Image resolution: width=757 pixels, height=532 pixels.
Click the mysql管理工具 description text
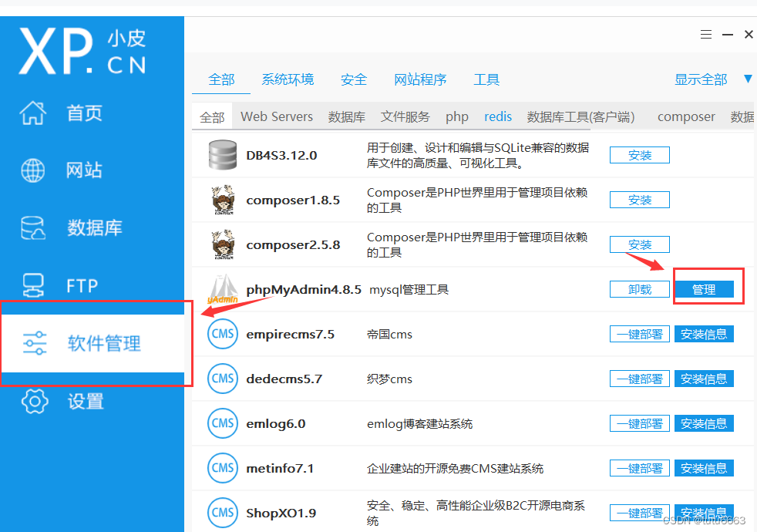click(x=409, y=289)
